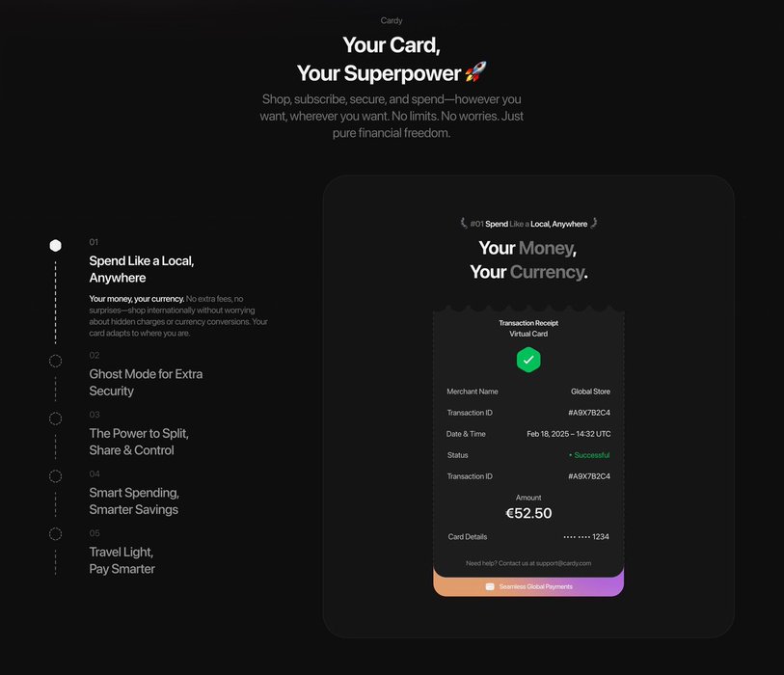Viewport: 784px width, 675px height.
Task: Select the dashed circle for step 03
Action: click(56, 418)
